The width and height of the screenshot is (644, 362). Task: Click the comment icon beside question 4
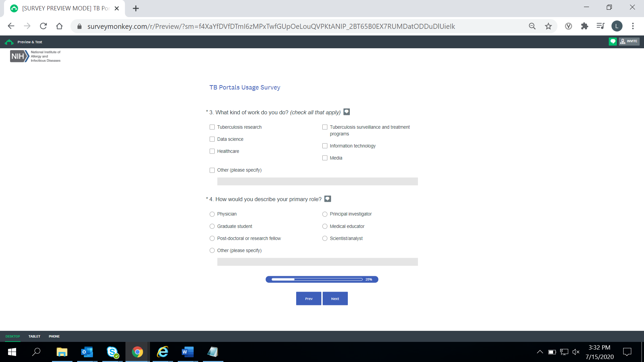tap(328, 199)
